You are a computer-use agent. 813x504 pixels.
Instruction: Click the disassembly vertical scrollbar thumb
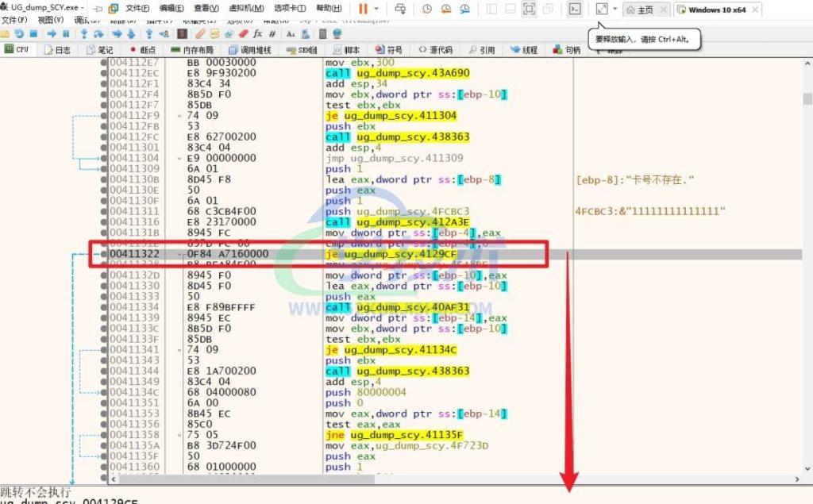[x=807, y=98]
